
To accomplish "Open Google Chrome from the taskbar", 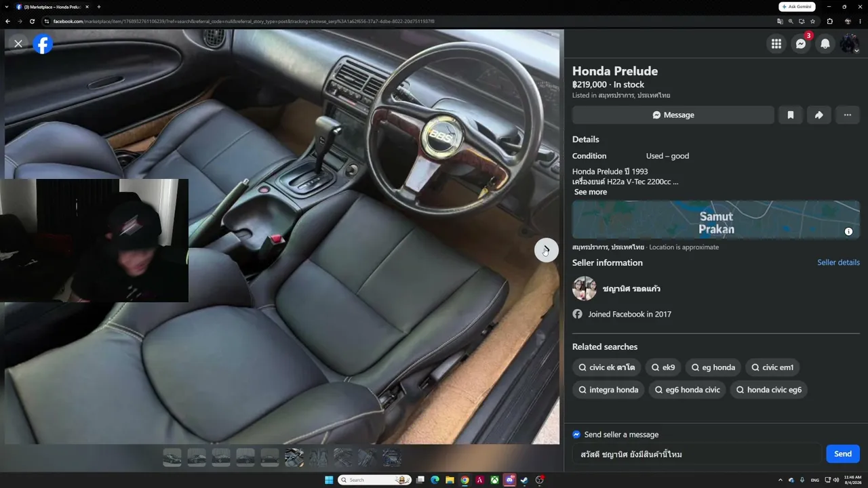I will coord(465,480).
